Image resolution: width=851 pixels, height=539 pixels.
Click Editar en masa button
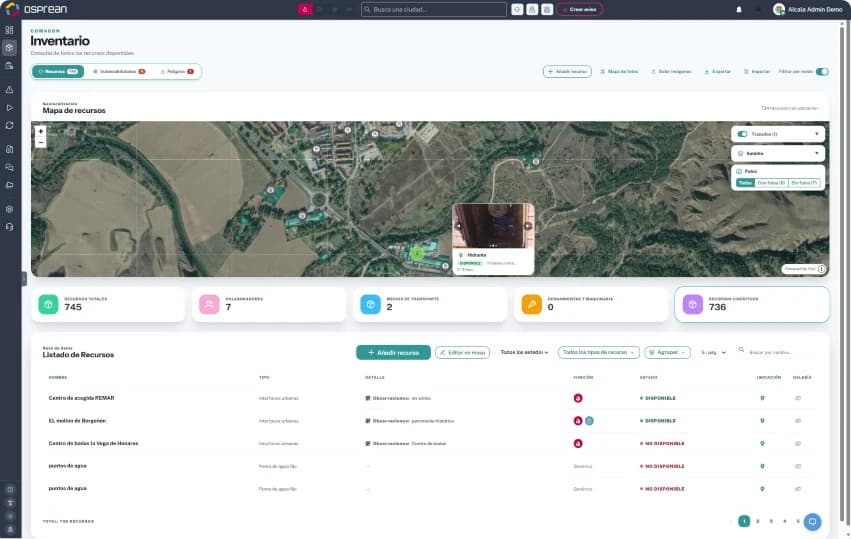(x=462, y=352)
